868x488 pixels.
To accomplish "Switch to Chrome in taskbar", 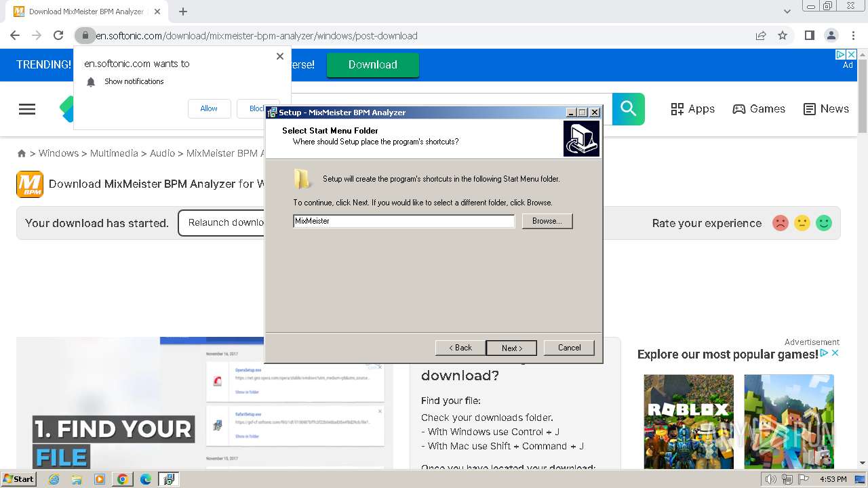I will click(x=123, y=479).
